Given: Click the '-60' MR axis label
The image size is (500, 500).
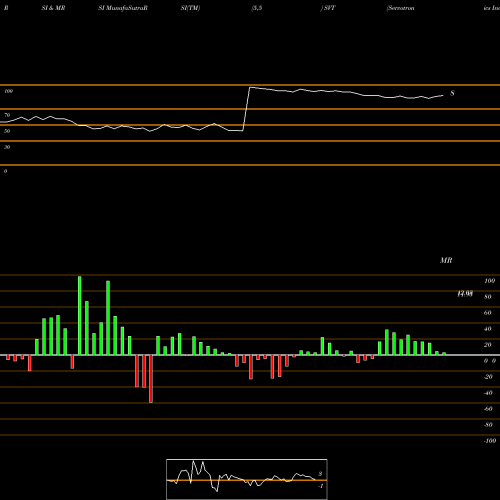Looking at the screenshot, I should [x=488, y=409].
